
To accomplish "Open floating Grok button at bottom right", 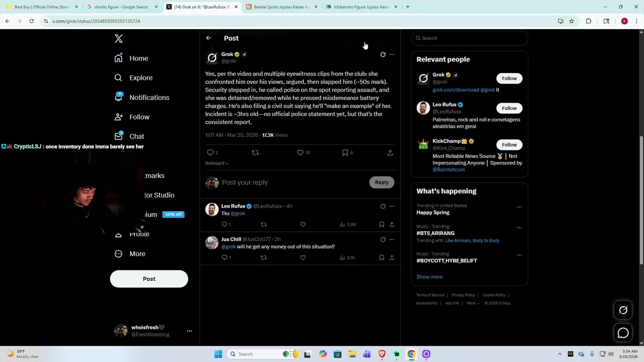I will [623, 310].
